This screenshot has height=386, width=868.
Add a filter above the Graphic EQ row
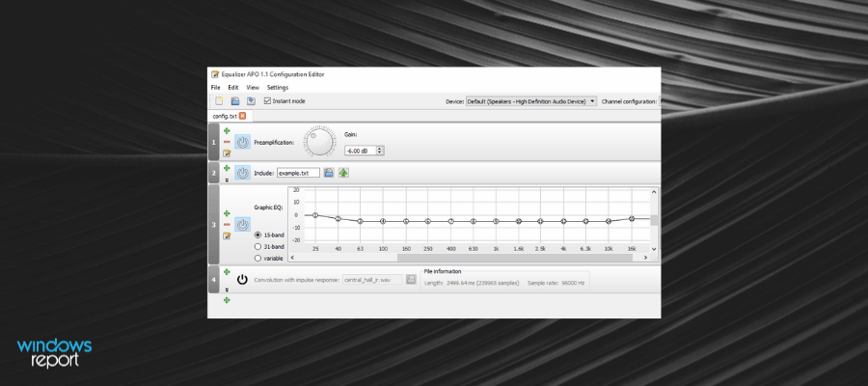227,213
